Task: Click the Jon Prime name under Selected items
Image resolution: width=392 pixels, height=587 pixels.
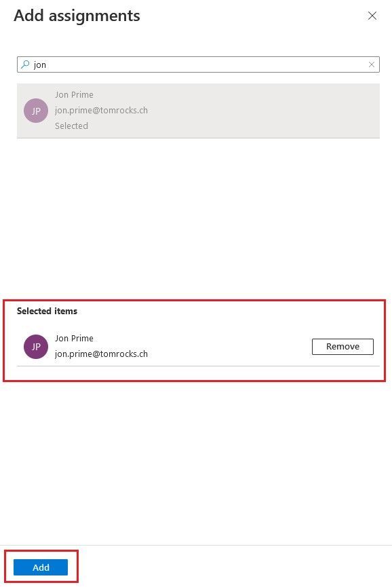Action: [x=74, y=339]
